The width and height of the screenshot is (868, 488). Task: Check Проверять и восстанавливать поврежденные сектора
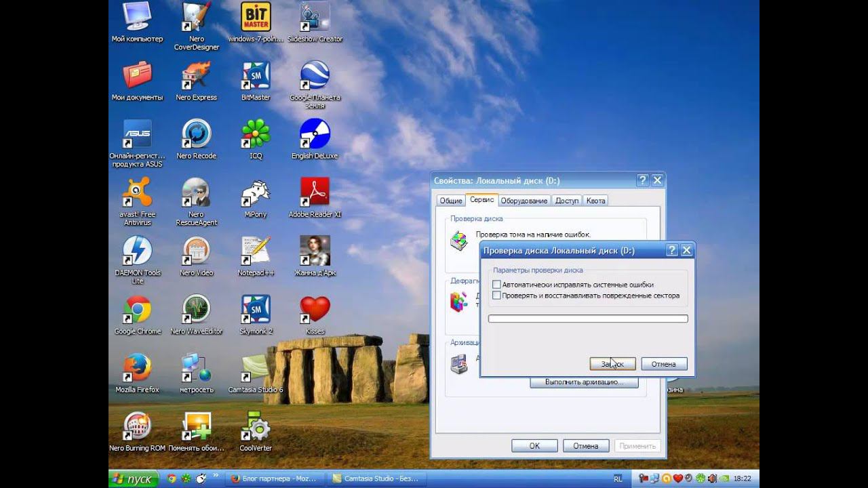(x=497, y=296)
